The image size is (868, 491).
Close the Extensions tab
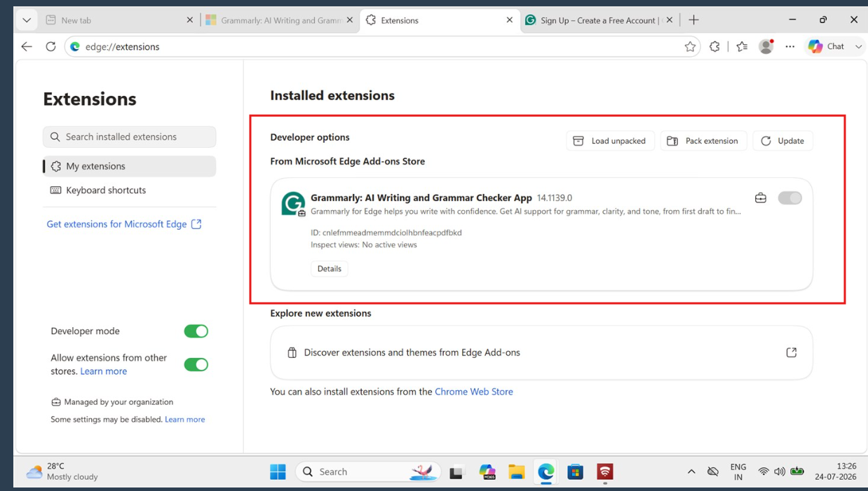click(x=510, y=20)
